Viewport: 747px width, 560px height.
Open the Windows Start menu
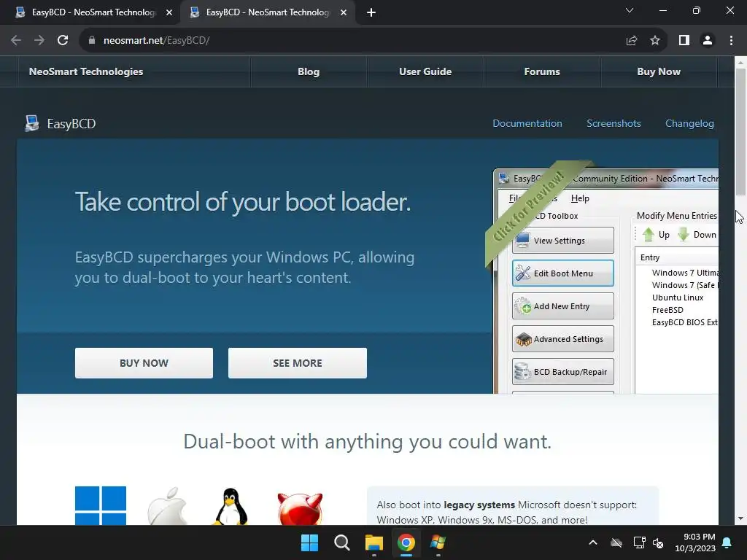[x=309, y=542]
